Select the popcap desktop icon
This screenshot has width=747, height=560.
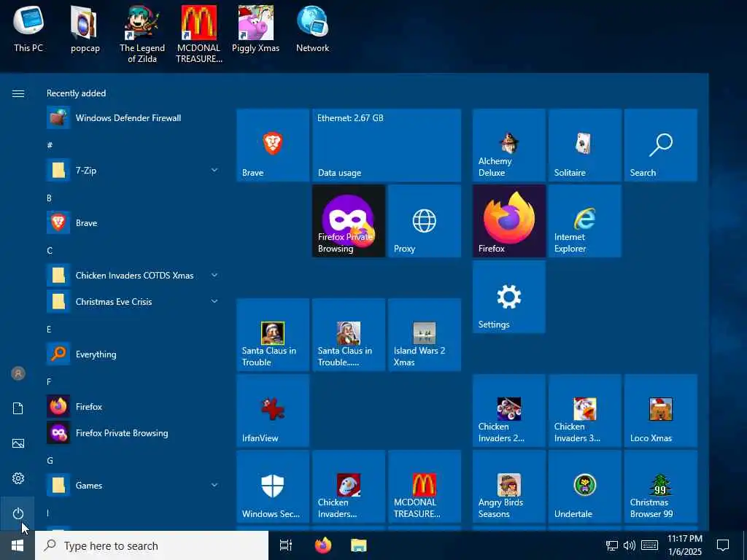[x=85, y=28]
